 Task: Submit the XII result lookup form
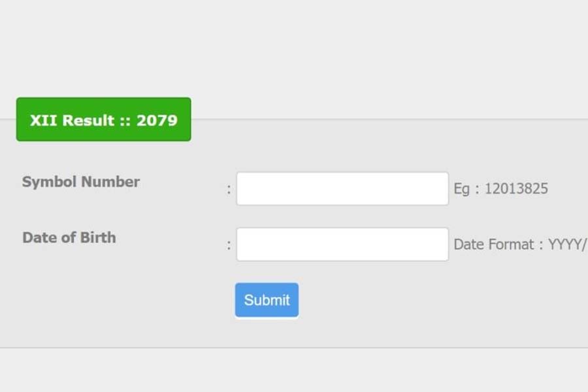click(267, 300)
